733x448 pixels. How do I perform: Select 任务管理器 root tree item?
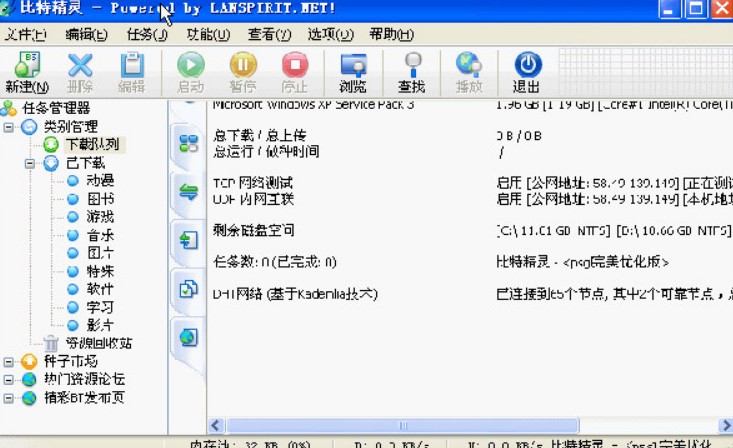pyautogui.click(x=56, y=108)
